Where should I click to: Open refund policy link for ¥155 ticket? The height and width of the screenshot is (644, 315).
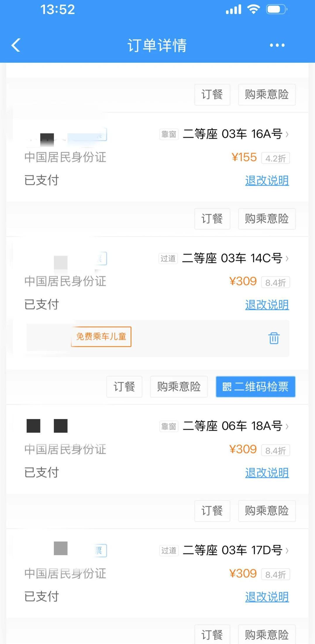point(267,180)
